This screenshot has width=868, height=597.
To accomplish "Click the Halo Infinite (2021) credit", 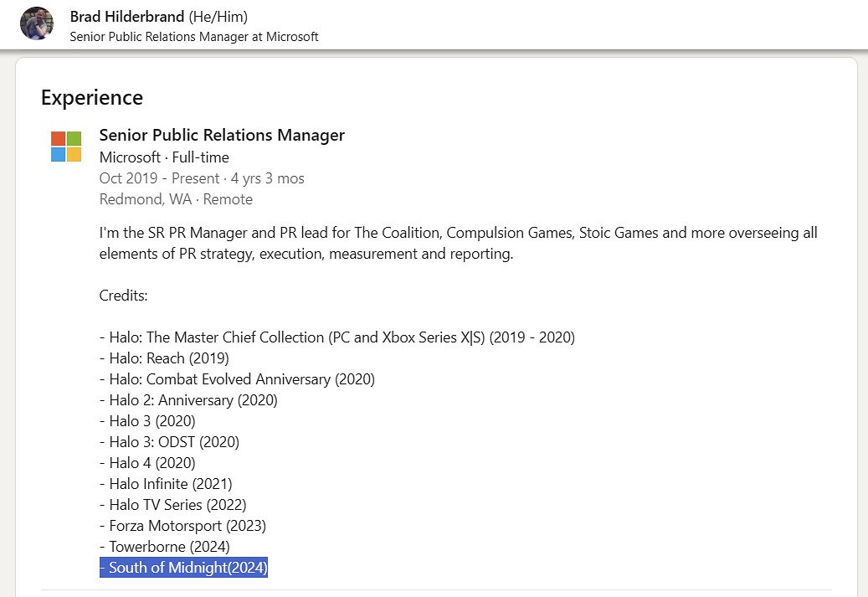I will pyautogui.click(x=166, y=484).
